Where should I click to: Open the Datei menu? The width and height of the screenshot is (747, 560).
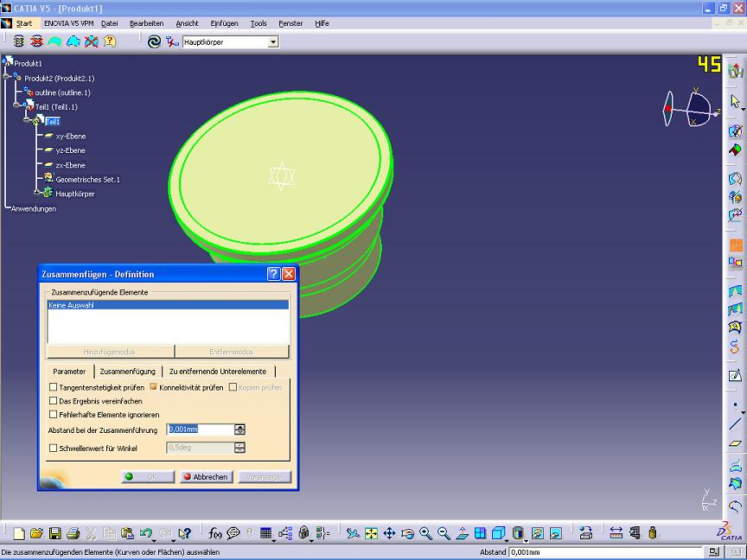coord(110,23)
